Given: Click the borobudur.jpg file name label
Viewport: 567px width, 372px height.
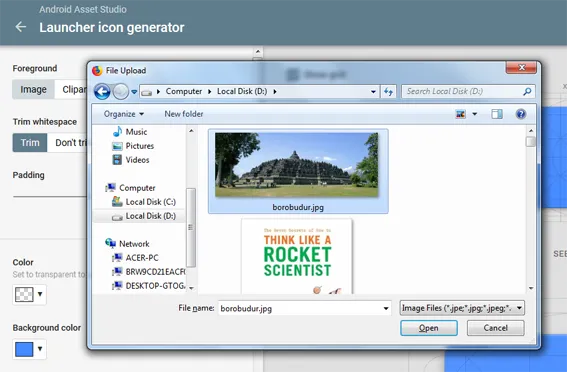Looking at the screenshot, I should [298, 207].
